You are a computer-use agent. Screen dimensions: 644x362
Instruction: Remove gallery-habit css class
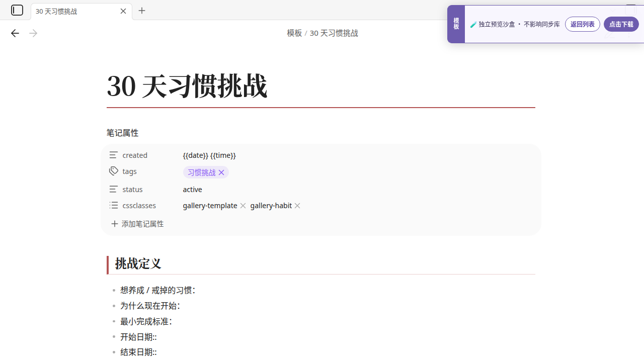(297, 206)
